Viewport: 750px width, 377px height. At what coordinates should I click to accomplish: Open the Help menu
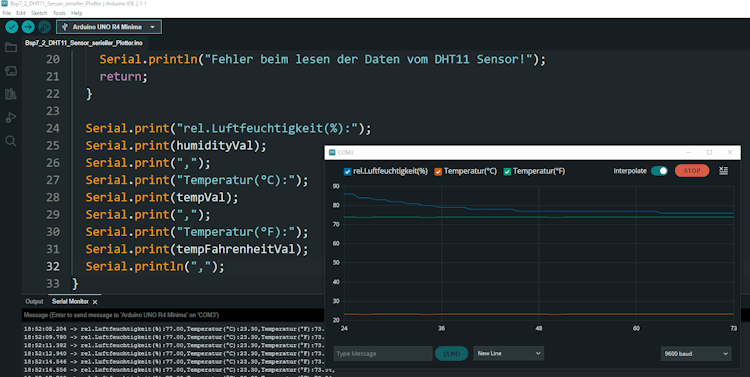[77, 13]
